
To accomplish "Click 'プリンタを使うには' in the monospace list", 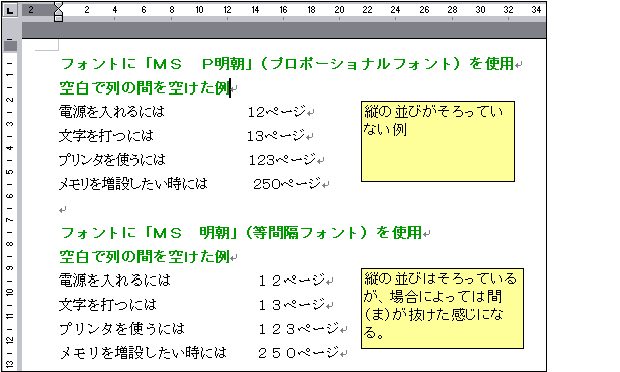I will [122, 329].
